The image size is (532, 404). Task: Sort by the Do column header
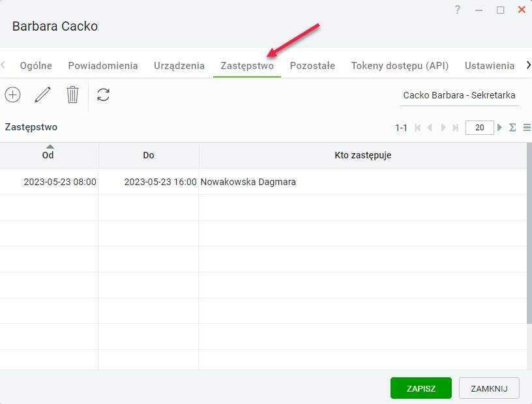(149, 155)
